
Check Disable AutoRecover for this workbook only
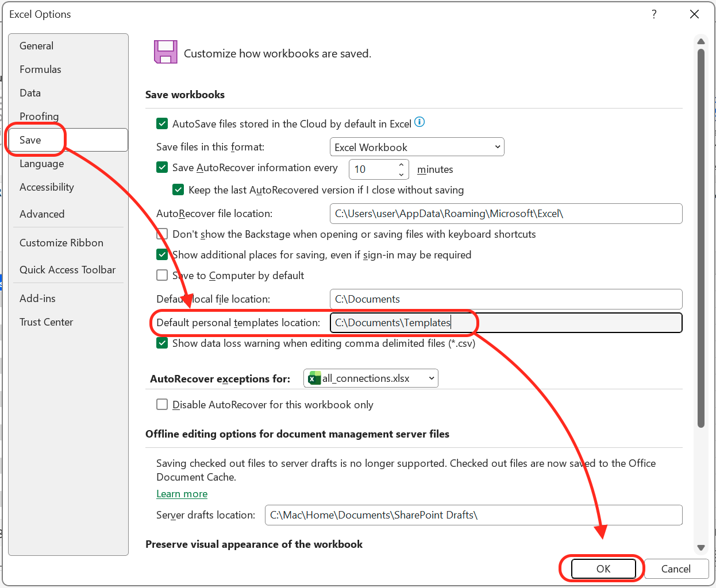(162, 404)
